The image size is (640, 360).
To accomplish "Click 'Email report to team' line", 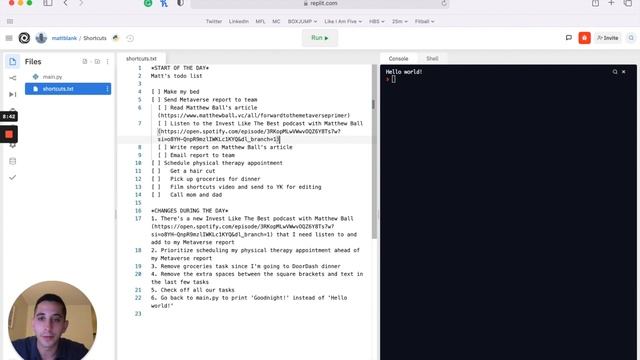I will (196, 155).
